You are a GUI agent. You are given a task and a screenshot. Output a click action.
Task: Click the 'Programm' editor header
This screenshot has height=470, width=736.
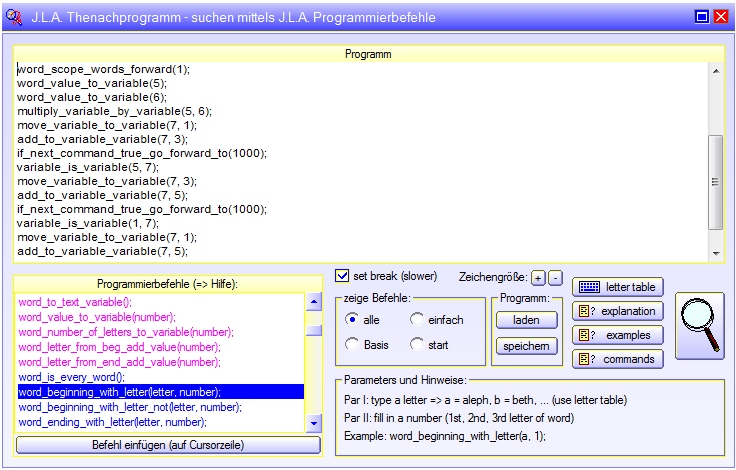point(368,54)
